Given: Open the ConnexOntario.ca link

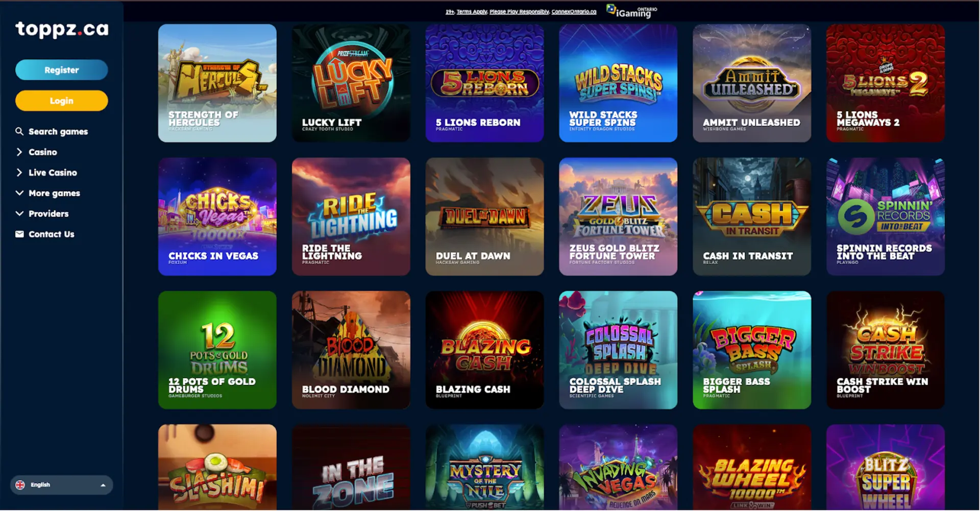Looking at the screenshot, I should pyautogui.click(x=574, y=12).
